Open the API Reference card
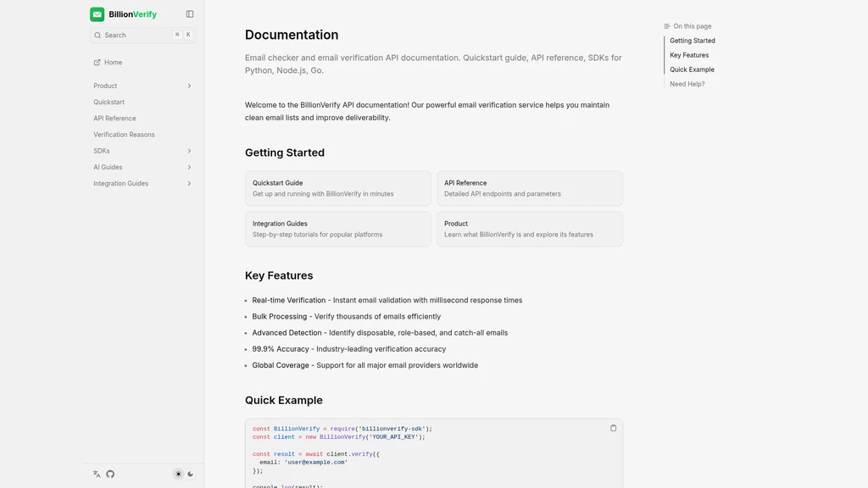Viewport: 868px width, 488px height. (529, 188)
